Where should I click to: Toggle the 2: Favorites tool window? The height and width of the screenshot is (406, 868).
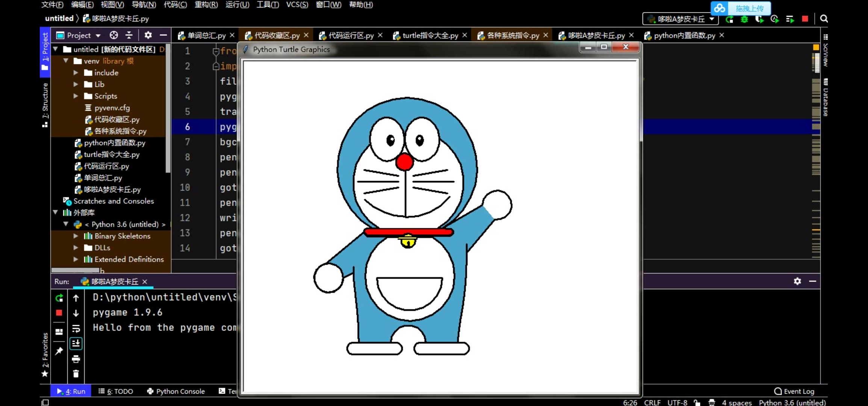(45, 354)
